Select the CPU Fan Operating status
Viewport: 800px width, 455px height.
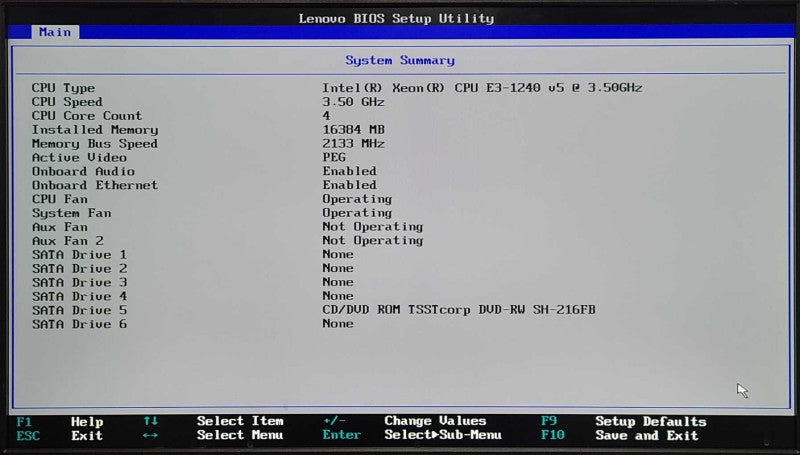point(357,199)
